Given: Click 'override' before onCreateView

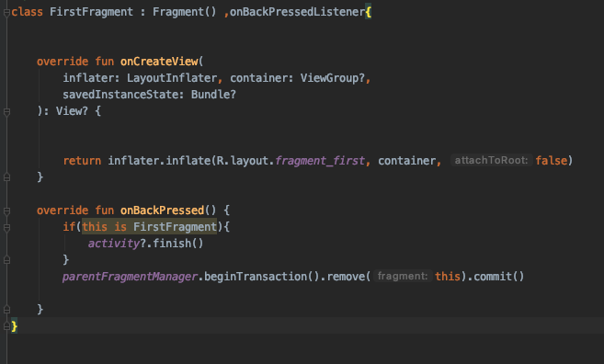Looking at the screenshot, I should (x=63, y=62).
